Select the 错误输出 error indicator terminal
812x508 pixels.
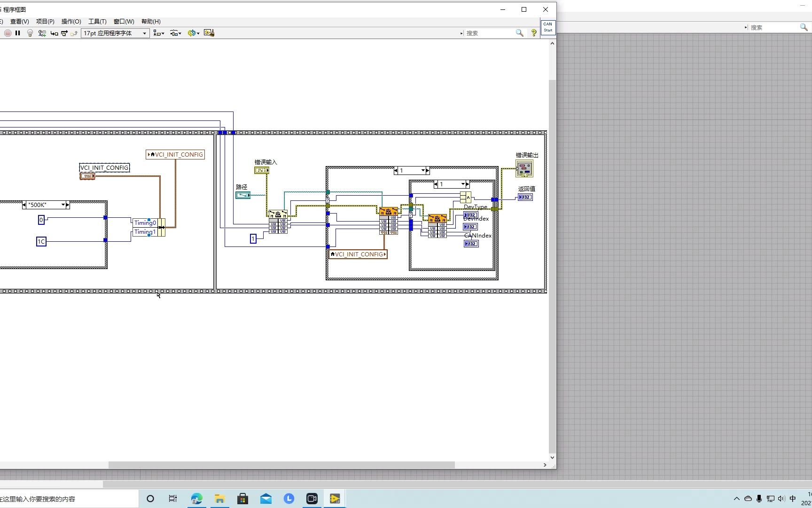click(x=524, y=168)
